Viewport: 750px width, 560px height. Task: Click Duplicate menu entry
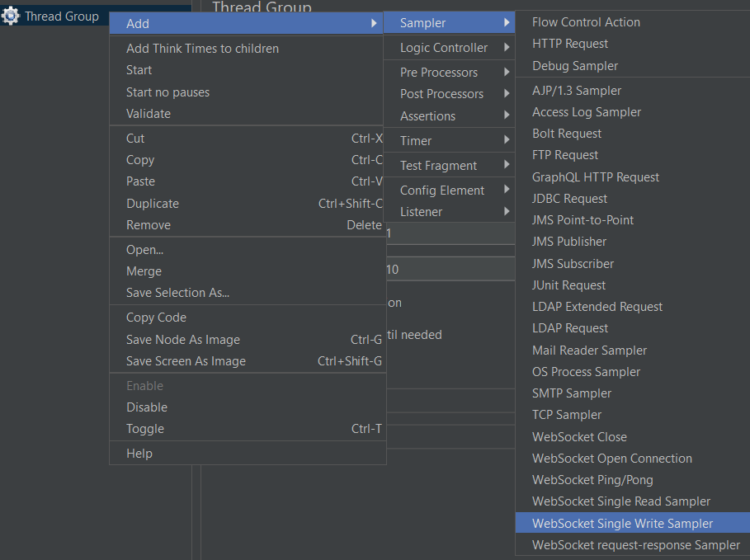pos(153,204)
